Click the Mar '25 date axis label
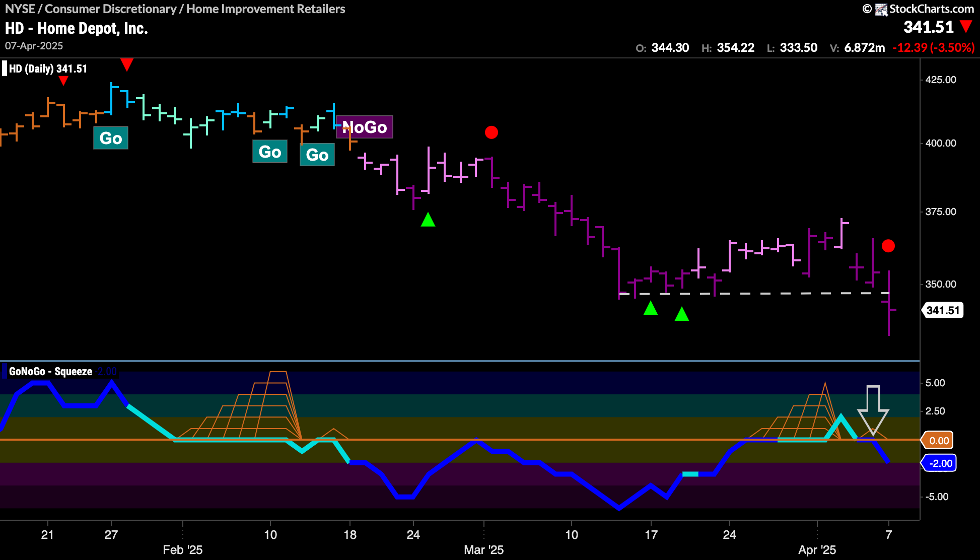The image size is (980, 560). point(484,550)
